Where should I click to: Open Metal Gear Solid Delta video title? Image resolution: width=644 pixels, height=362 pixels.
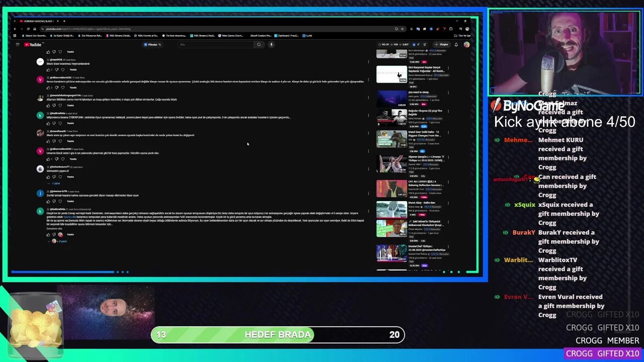[x=424, y=134]
